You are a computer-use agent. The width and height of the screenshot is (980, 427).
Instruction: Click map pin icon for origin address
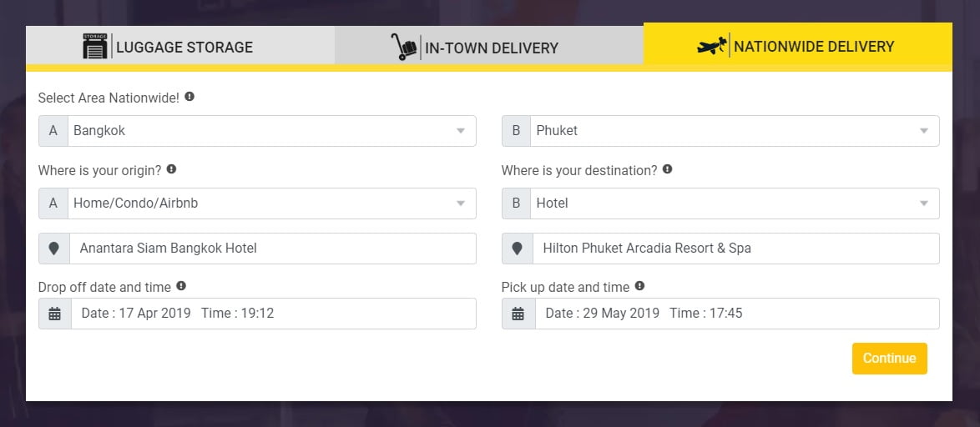(x=53, y=249)
